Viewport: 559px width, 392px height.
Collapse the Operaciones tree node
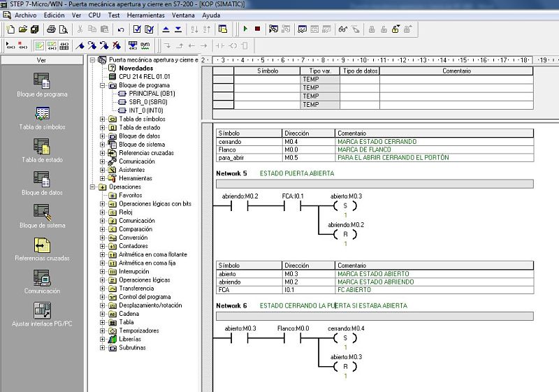[93, 187]
